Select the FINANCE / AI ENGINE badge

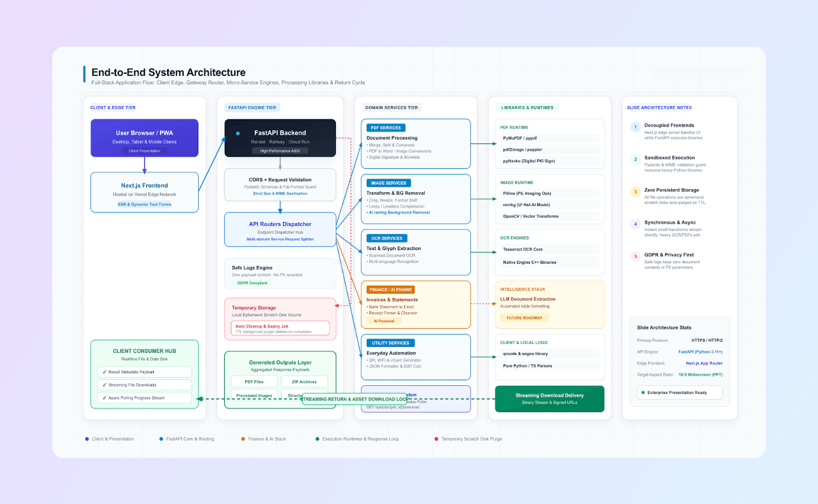(391, 290)
